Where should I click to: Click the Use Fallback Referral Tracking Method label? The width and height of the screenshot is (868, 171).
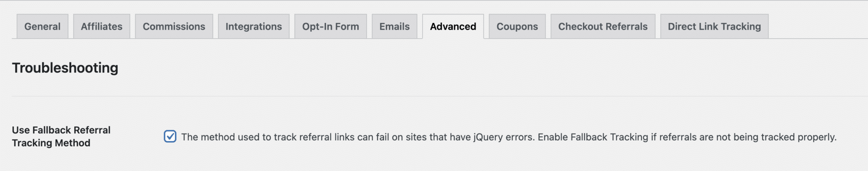click(x=61, y=130)
